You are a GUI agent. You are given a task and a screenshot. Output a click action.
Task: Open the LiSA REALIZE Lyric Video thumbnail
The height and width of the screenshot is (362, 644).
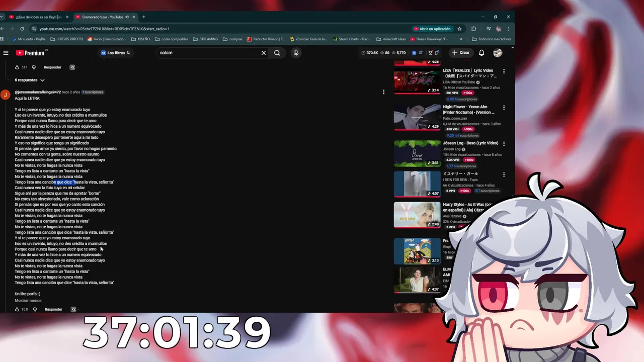pos(417,81)
